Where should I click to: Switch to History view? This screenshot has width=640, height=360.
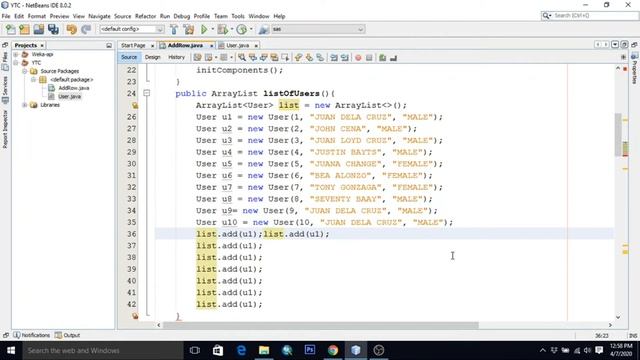[x=176, y=58]
